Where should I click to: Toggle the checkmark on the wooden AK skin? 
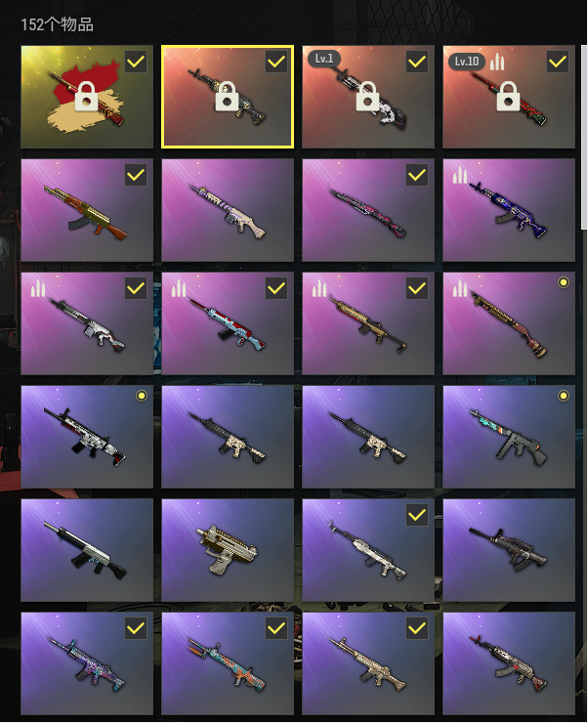pyautogui.click(x=136, y=175)
